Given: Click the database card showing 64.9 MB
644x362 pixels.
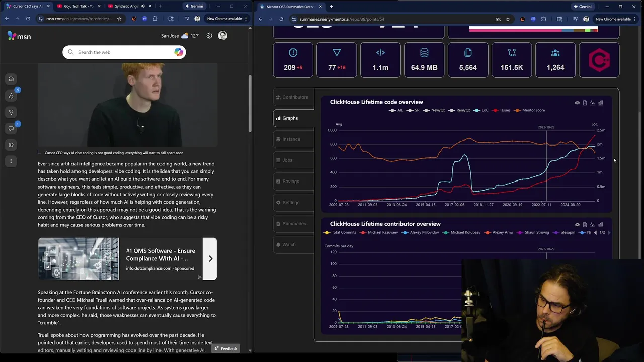Looking at the screenshot, I should point(424,60).
